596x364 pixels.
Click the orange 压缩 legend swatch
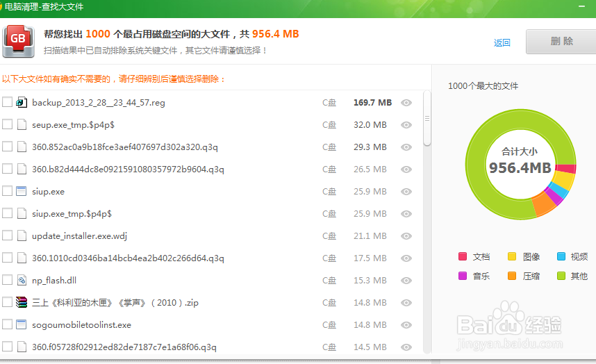click(512, 276)
